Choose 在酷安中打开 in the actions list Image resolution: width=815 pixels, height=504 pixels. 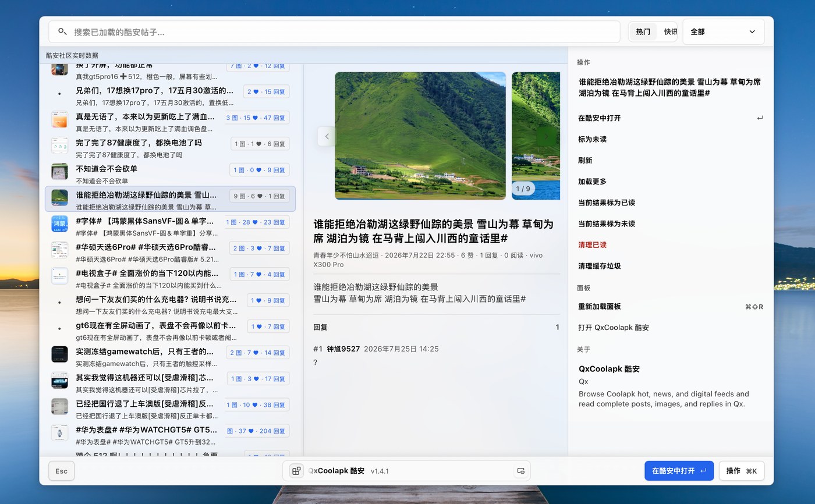click(x=670, y=118)
